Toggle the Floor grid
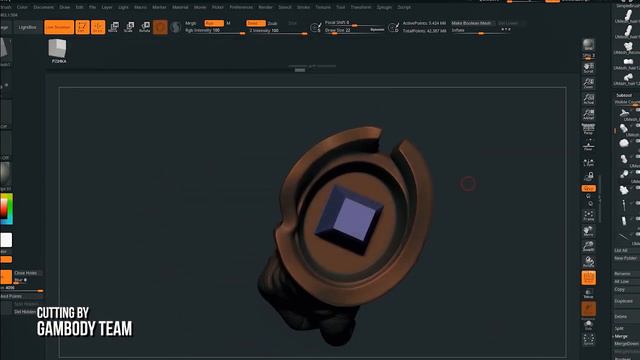640x360 pixels. pyautogui.click(x=589, y=145)
